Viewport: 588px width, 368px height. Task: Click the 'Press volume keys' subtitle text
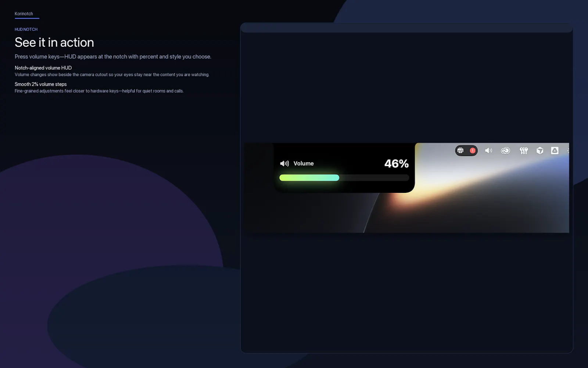click(x=113, y=57)
